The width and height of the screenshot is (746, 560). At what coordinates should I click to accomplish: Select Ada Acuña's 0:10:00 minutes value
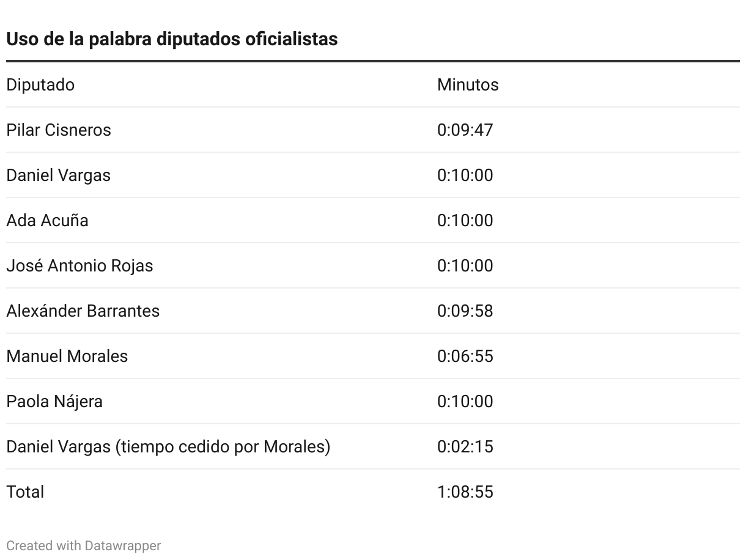coord(465,220)
